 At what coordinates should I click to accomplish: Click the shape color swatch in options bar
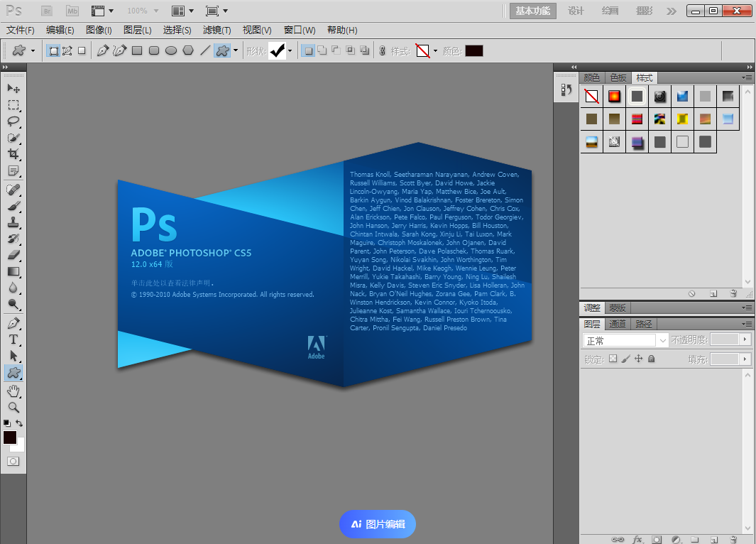pyautogui.click(x=474, y=50)
